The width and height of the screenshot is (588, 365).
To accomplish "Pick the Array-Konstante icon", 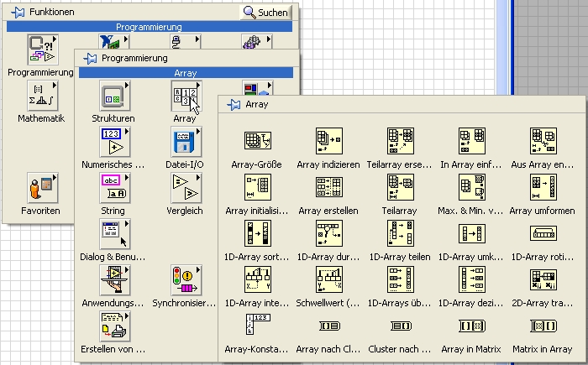I will coord(258,324).
